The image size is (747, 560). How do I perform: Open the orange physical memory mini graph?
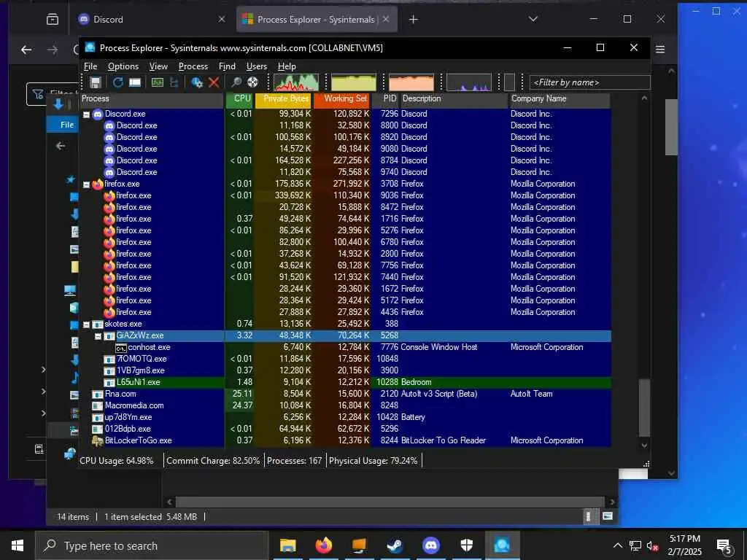click(411, 82)
